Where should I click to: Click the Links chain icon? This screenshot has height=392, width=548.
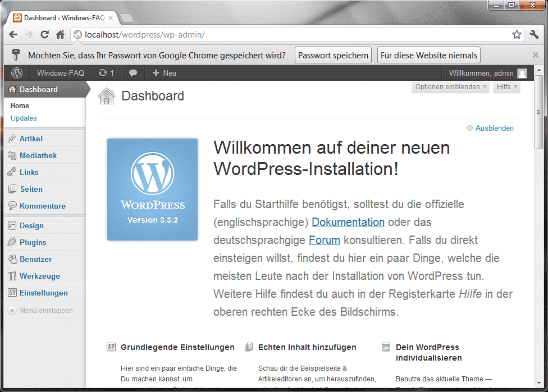point(12,172)
